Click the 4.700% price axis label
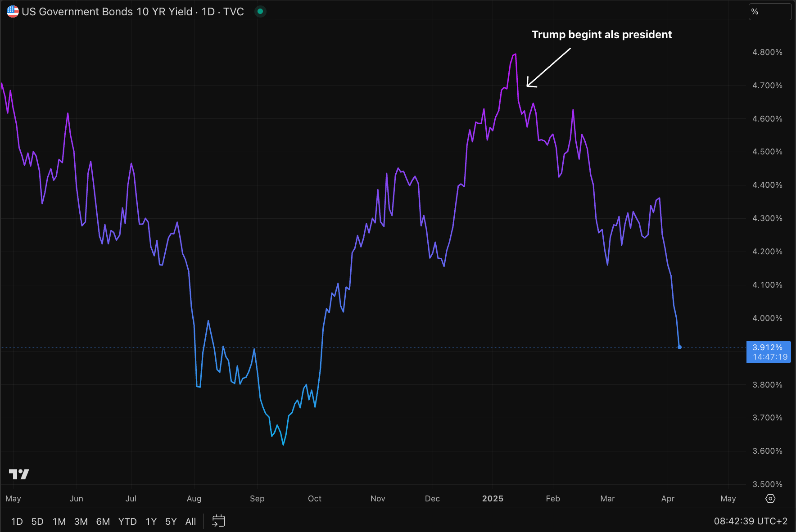 coord(767,86)
